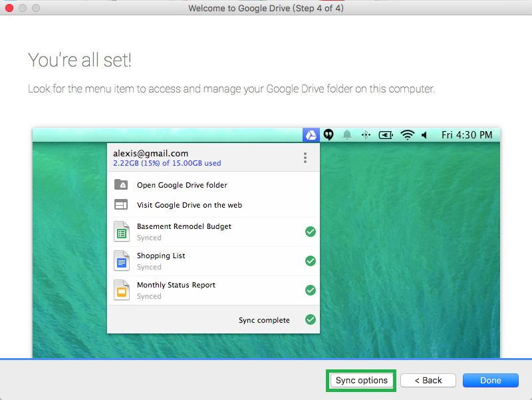532x400 pixels.
Task: Open the Shopping List entry
Action: 213,261
